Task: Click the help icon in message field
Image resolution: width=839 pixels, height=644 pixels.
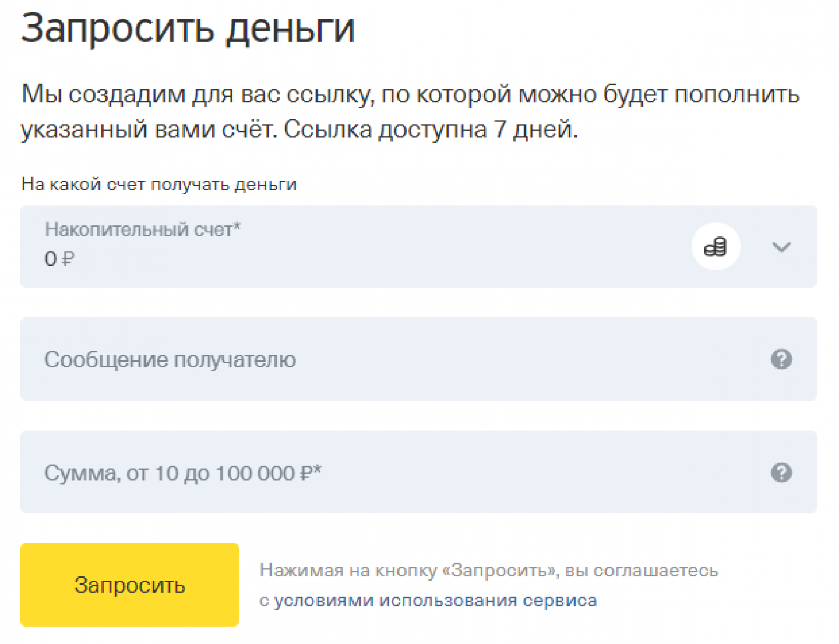Action: (x=781, y=359)
